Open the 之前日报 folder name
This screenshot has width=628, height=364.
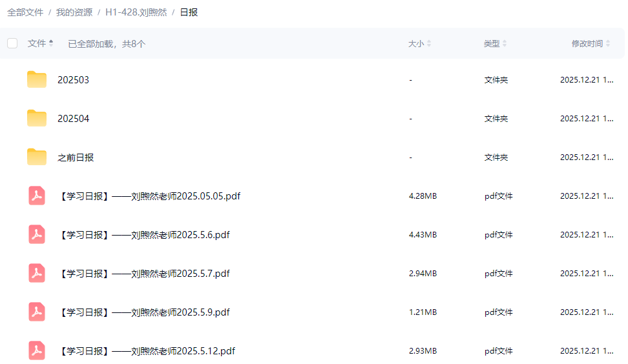coord(76,157)
